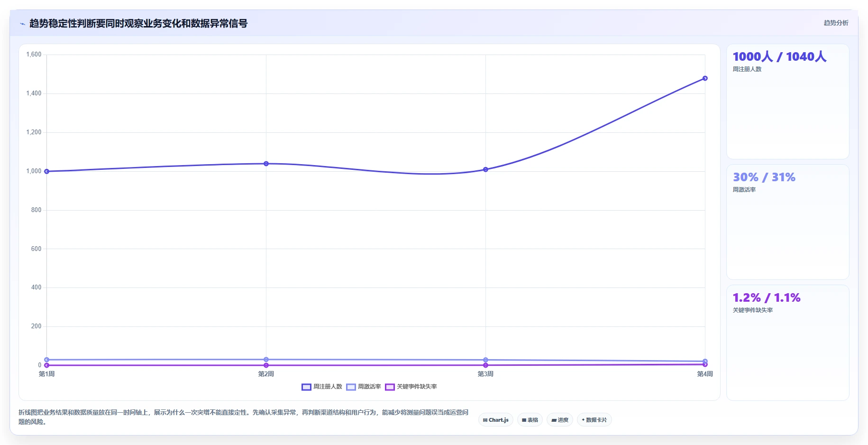Click the 1,200 y-axis label
The height and width of the screenshot is (445, 868).
pyautogui.click(x=34, y=132)
